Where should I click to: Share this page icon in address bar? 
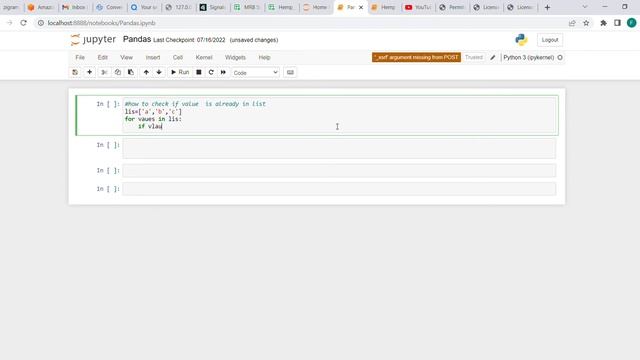[x=572, y=23]
